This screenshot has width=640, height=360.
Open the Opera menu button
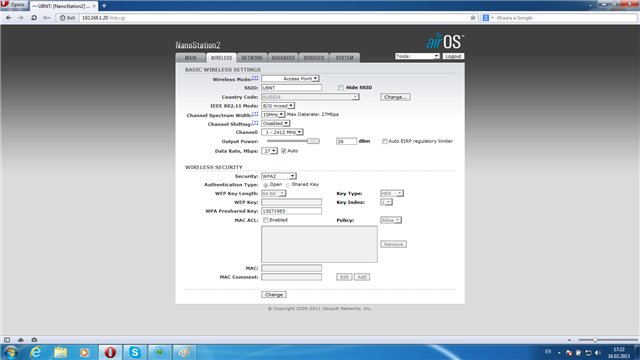click(13, 5)
